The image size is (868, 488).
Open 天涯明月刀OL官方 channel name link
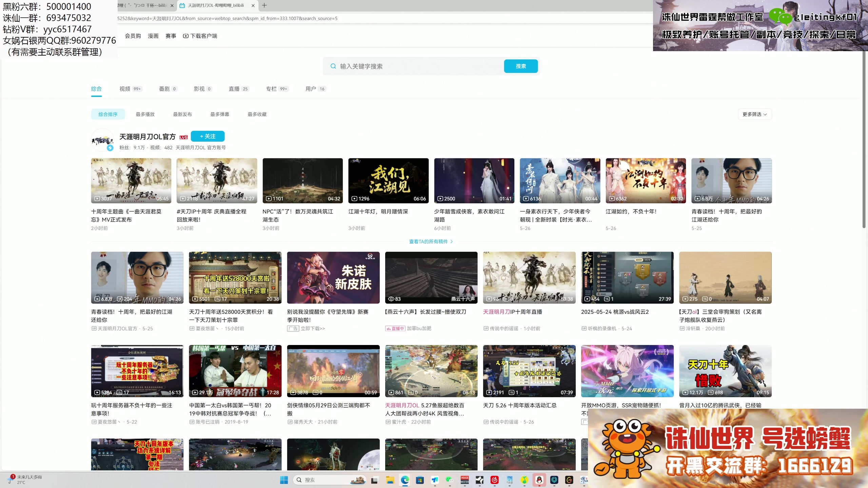point(147,137)
